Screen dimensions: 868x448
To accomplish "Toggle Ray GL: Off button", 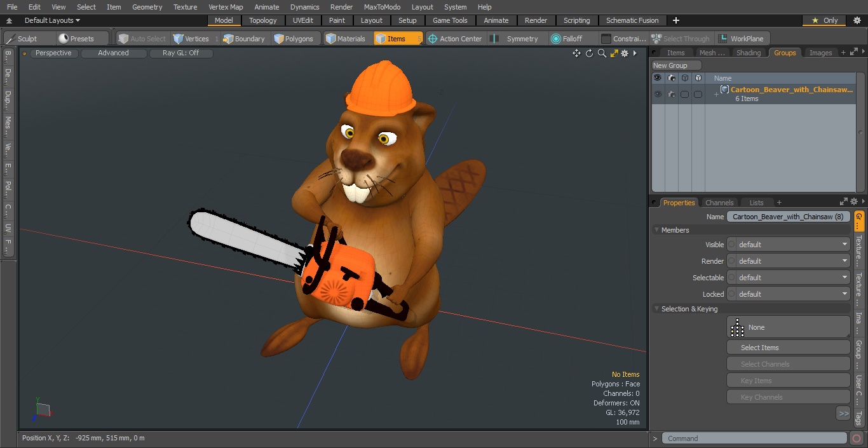I will [180, 53].
